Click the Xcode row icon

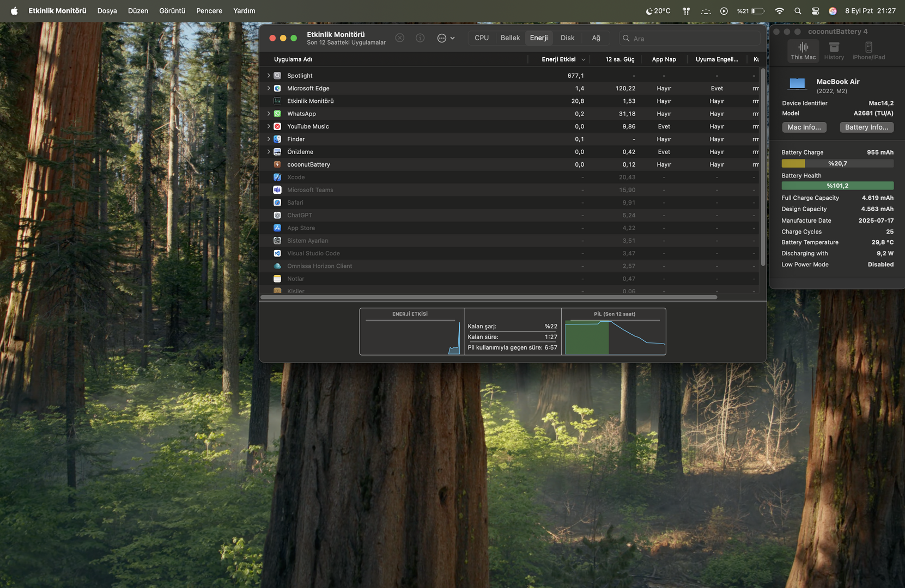point(277,177)
